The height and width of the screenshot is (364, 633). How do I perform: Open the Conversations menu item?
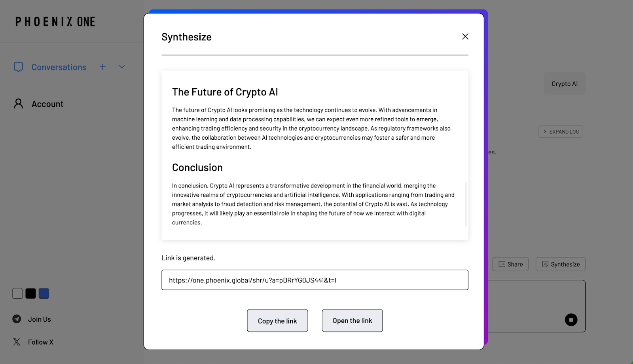point(59,67)
